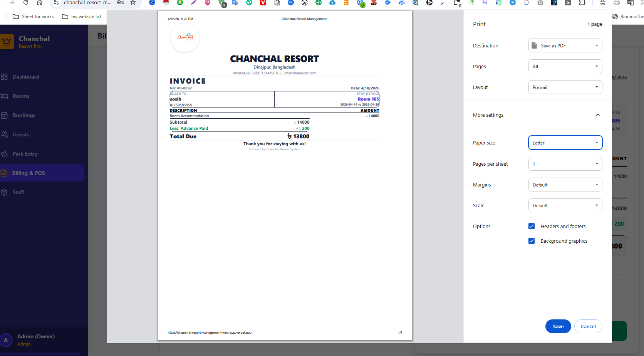Click the camera extension icon
The image size is (644, 356).
(x=540, y=3)
